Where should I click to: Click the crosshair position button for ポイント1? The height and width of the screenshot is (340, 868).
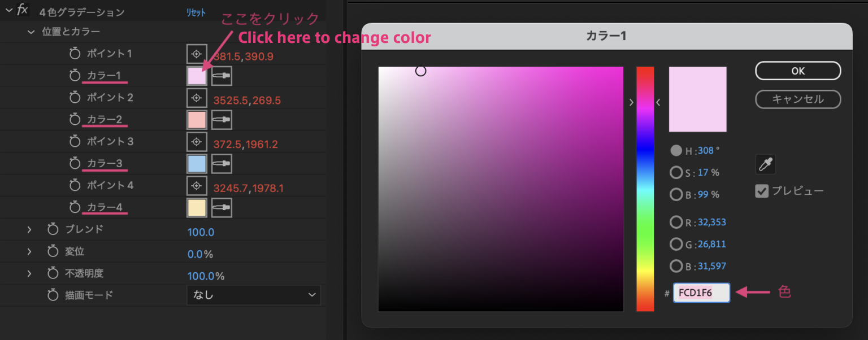coord(196,54)
